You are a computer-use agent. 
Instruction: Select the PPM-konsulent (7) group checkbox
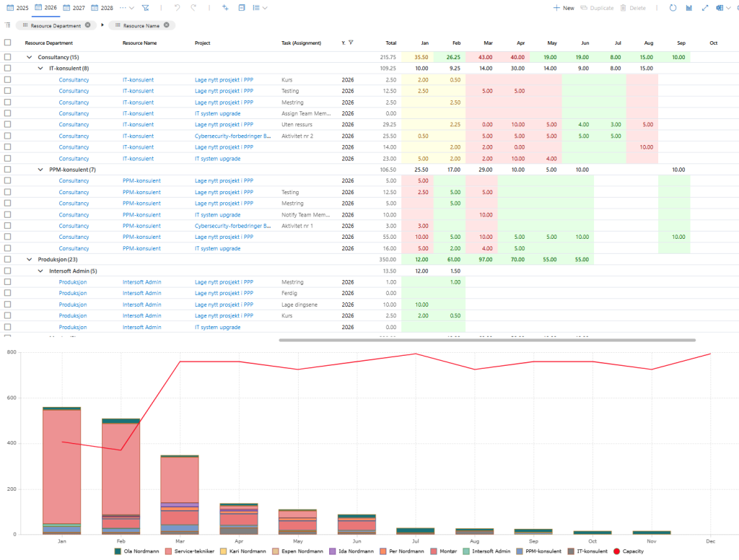(x=7, y=169)
